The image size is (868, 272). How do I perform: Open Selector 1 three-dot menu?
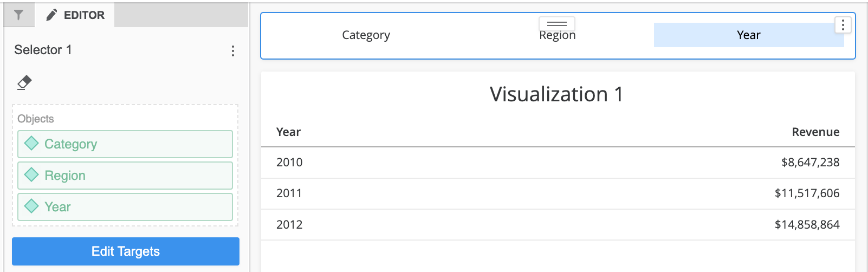[233, 51]
